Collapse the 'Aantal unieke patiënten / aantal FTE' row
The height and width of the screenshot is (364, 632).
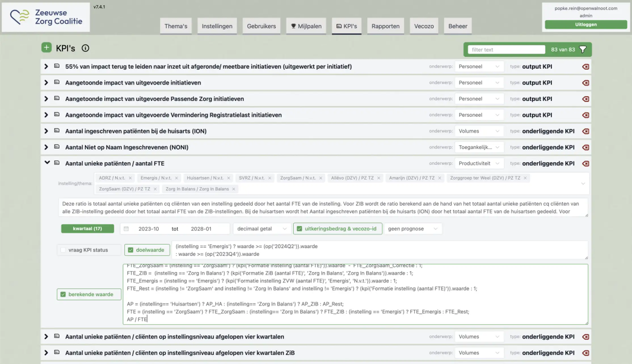coord(47,163)
